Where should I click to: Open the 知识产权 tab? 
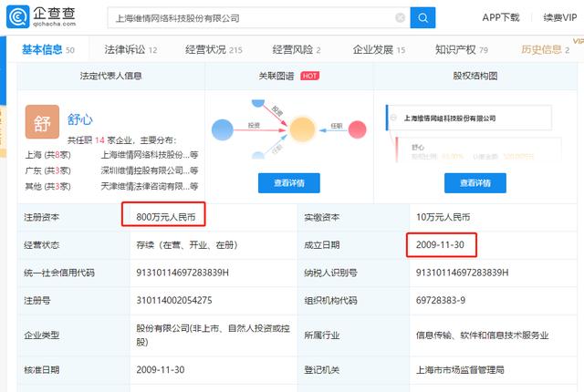(x=462, y=49)
